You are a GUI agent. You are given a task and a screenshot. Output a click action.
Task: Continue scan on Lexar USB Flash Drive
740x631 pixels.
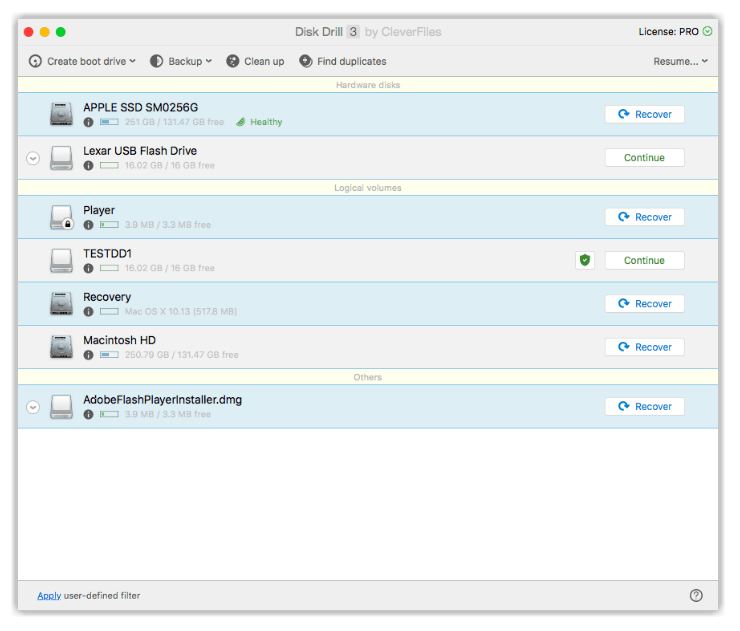point(645,158)
